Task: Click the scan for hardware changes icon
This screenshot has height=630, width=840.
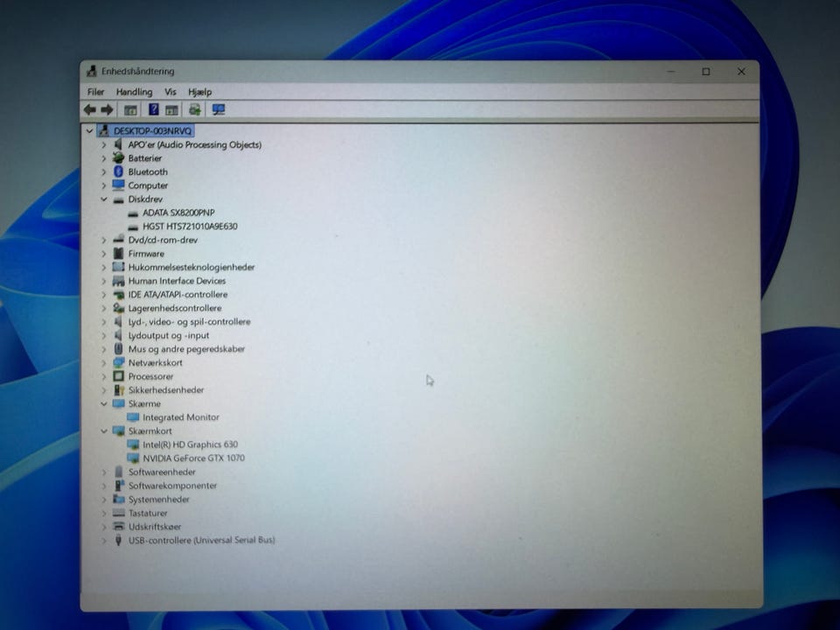Action: (219, 109)
